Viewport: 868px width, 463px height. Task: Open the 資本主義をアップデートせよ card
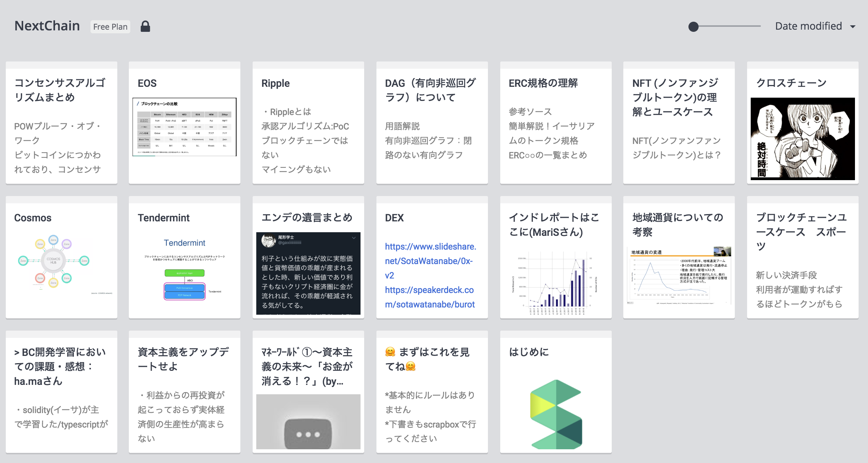point(184,392)
